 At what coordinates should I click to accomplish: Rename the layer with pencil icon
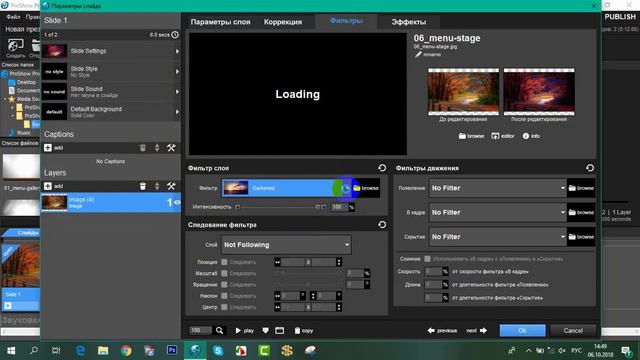(428, 54)
